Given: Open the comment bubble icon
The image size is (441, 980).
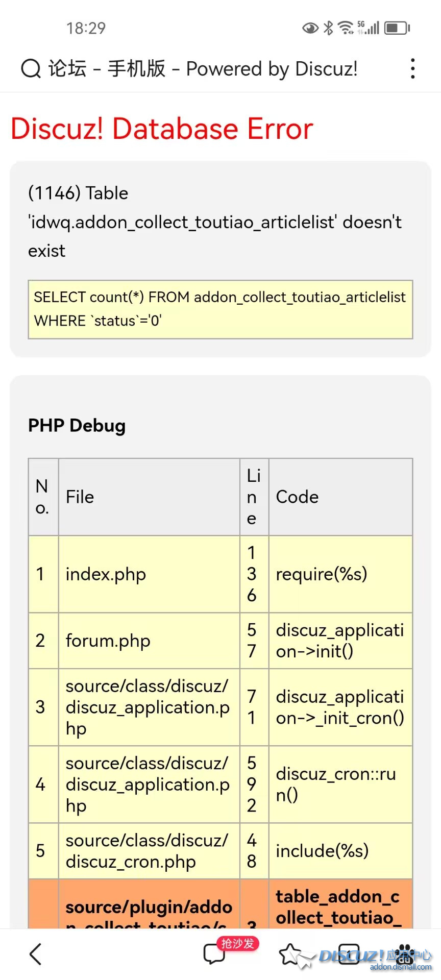Looking at the screenshot, I should point(214,953).
